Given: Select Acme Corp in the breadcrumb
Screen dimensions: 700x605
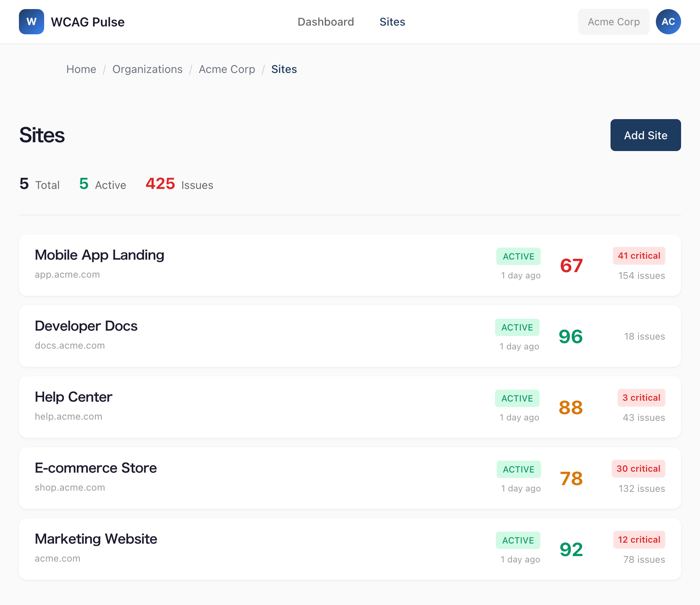Looking at the screenshot, I should (227, 69).
